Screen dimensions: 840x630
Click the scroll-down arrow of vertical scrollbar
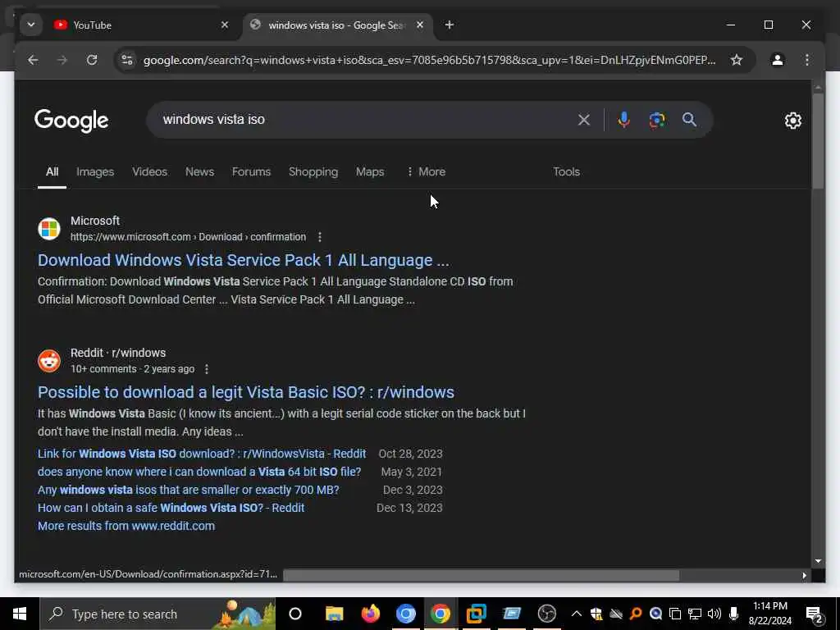818,561
